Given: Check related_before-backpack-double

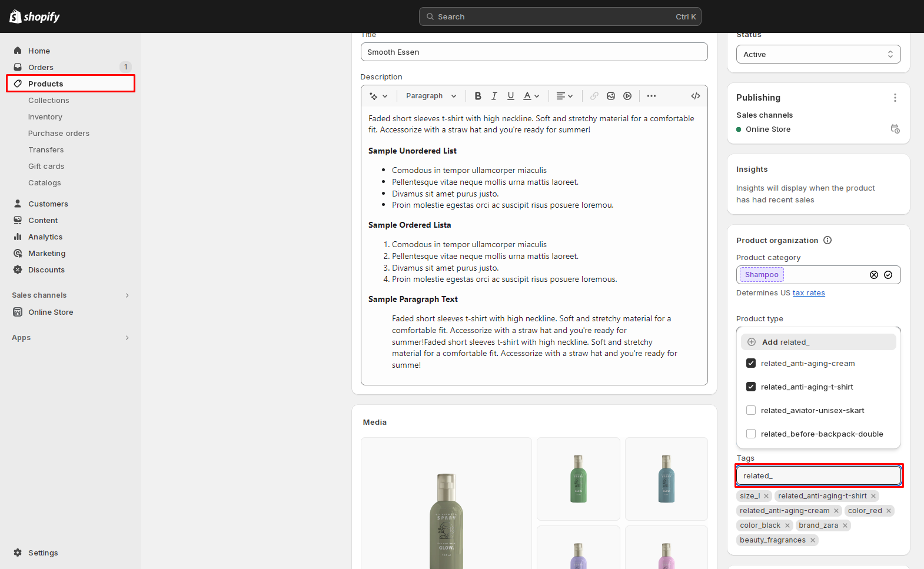Looking at the screenshot, I should point(751,434).
